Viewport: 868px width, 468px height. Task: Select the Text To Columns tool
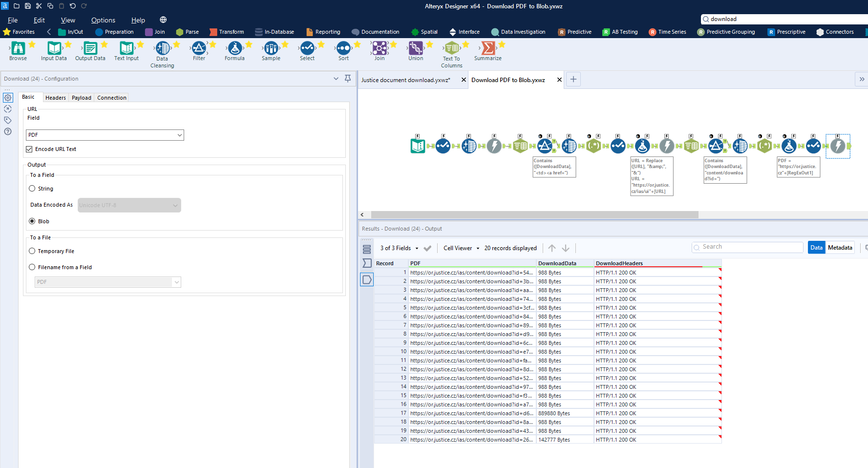[451, 49]
